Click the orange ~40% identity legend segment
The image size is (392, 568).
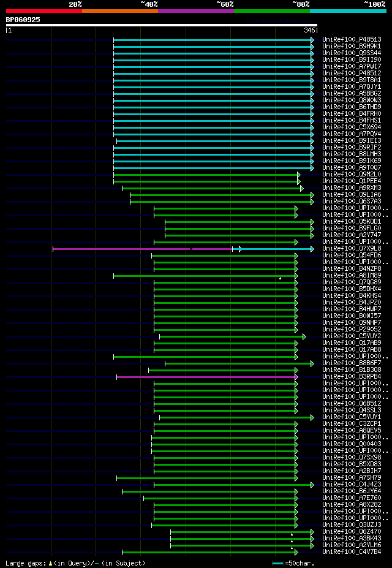(x=120, y=11)
